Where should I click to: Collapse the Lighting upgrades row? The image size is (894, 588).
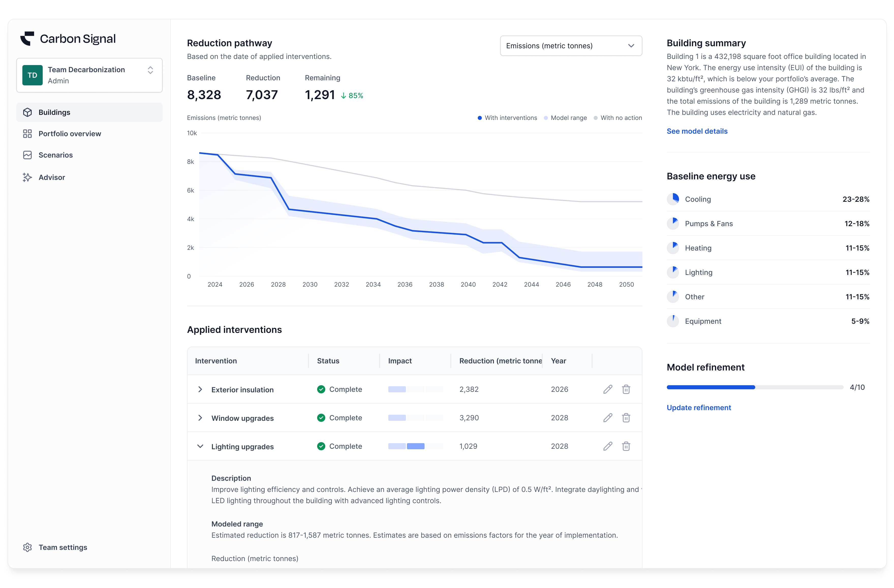pyautogui.click(x=200, y=446)
